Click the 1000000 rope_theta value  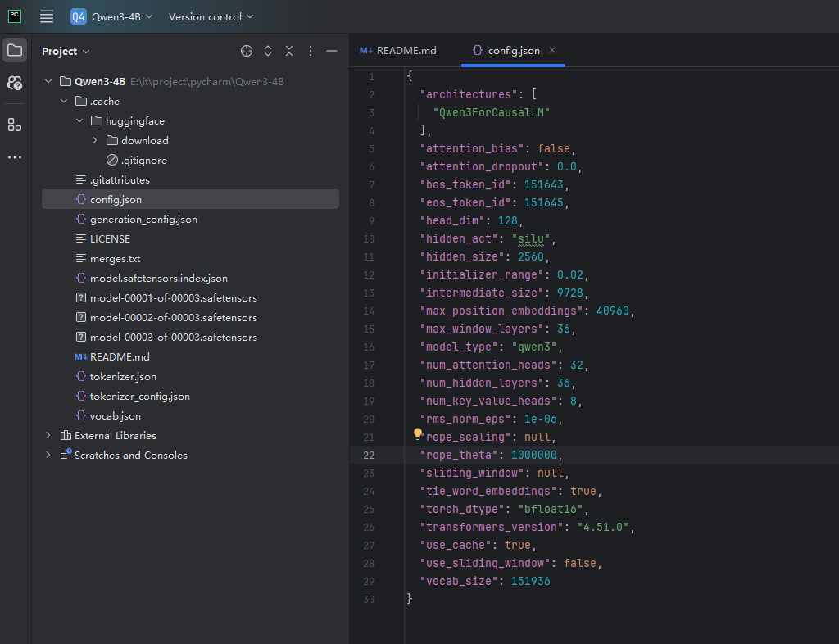(x=534, y=456)
